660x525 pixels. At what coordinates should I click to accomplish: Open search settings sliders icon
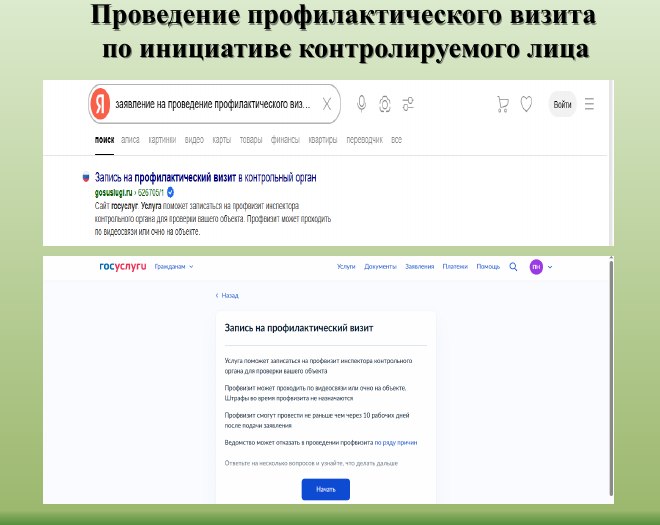point(407,104)
